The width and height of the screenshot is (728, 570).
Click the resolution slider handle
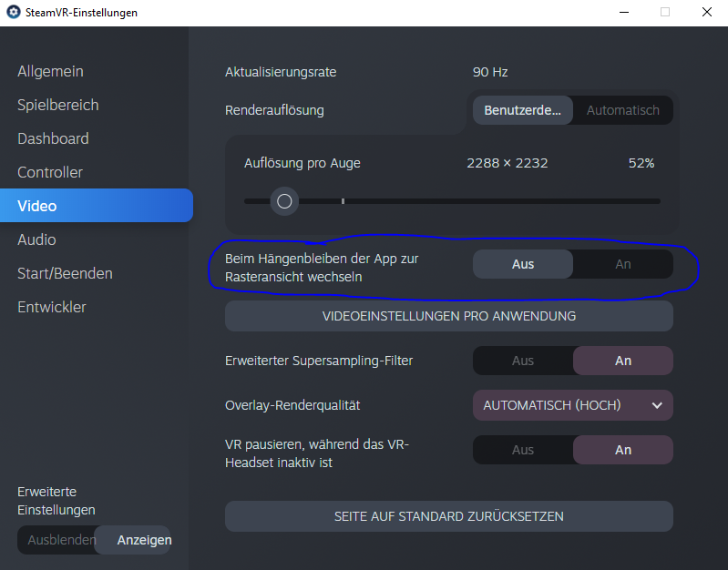[284, 201]
